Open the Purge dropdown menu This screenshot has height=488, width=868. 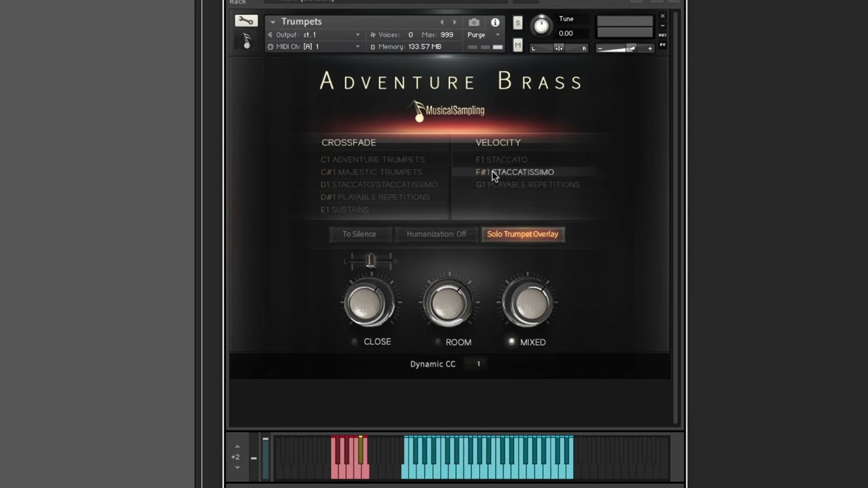(484, 35)
